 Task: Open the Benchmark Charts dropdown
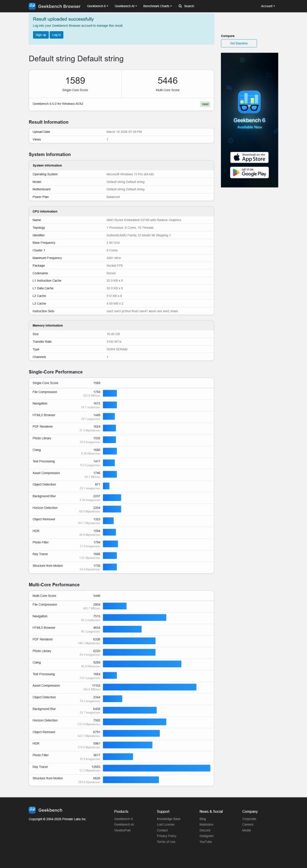(157, 6)
